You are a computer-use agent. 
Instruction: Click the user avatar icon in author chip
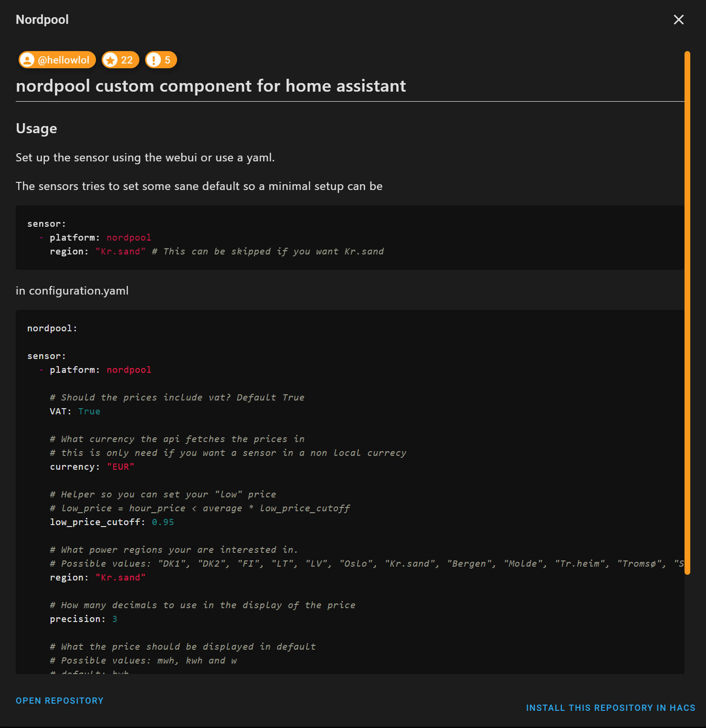[x=28, y=60]
